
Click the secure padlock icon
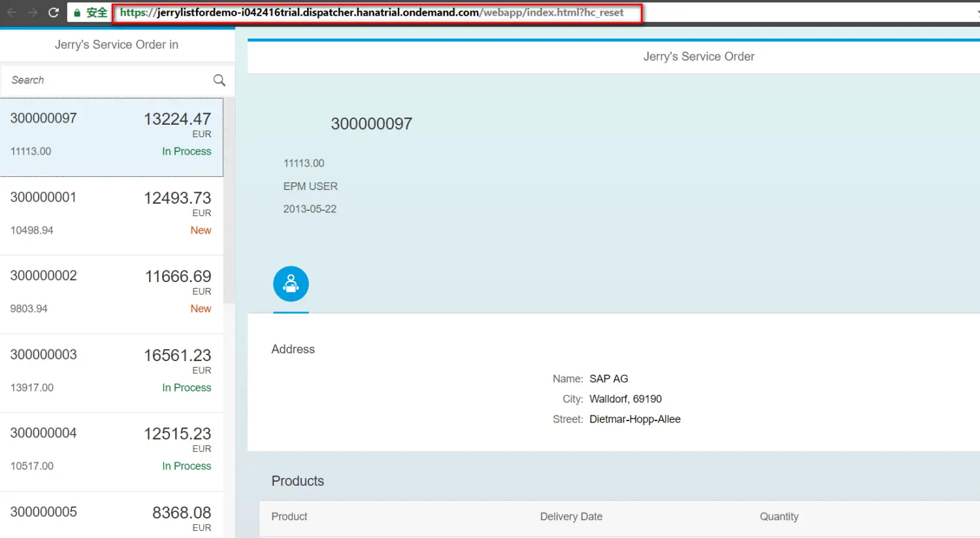(77, 12)
